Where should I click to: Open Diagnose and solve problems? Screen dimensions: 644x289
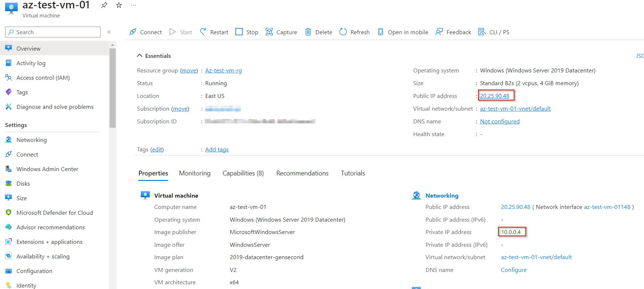(55, 107)
